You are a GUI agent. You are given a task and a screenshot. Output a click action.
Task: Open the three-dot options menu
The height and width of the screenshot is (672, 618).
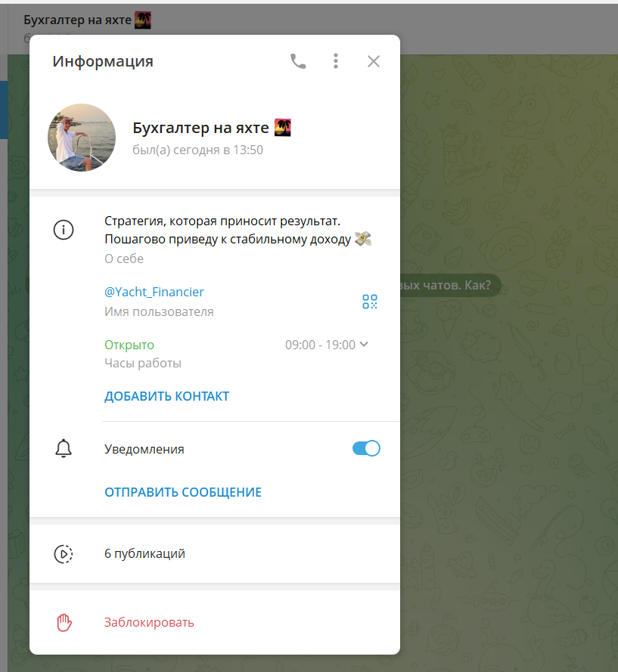(x=335, y=62)
